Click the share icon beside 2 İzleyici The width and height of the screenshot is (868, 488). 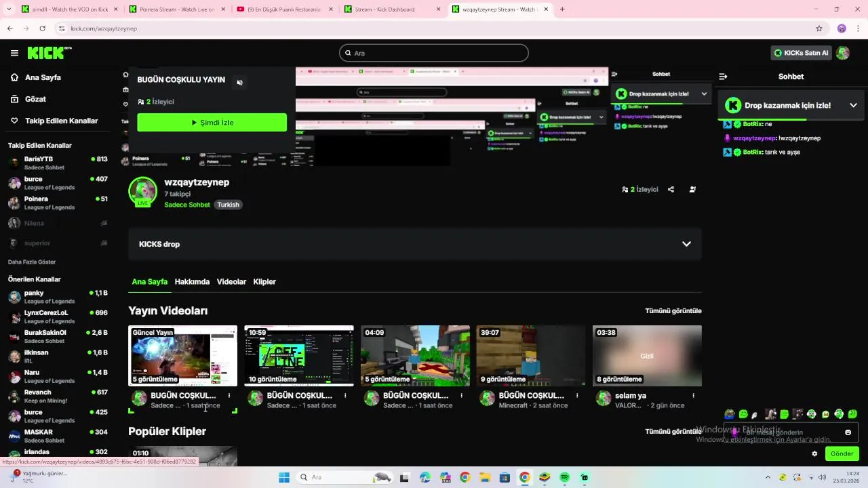tap(671, 190)
